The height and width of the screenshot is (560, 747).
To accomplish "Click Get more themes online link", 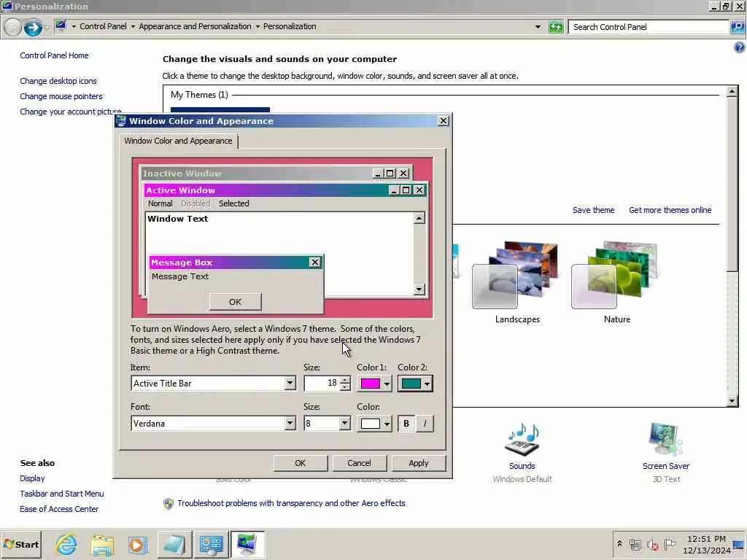I will pos(670,210).
